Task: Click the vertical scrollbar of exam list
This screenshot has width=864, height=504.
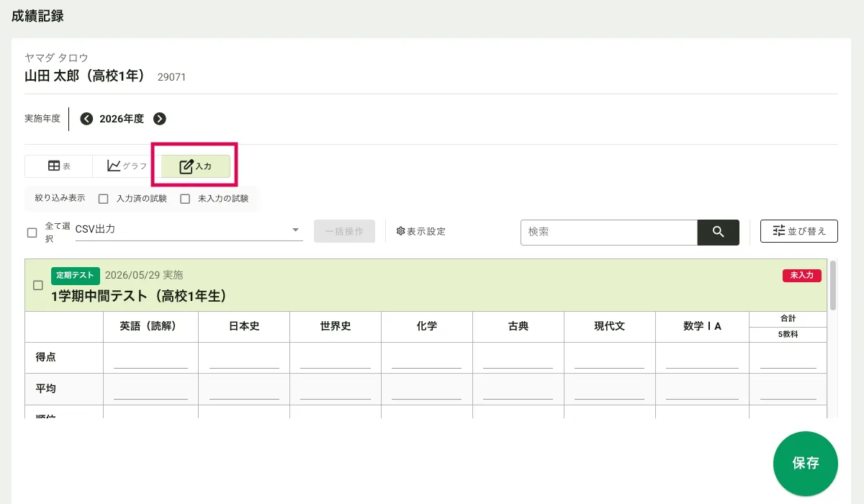Action: 833,285
